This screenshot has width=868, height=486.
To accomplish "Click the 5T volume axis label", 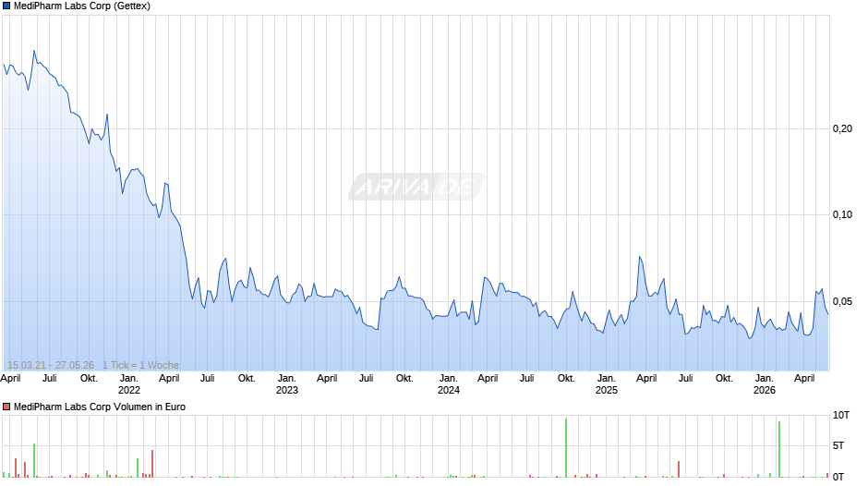I will [x=838, y=445].
